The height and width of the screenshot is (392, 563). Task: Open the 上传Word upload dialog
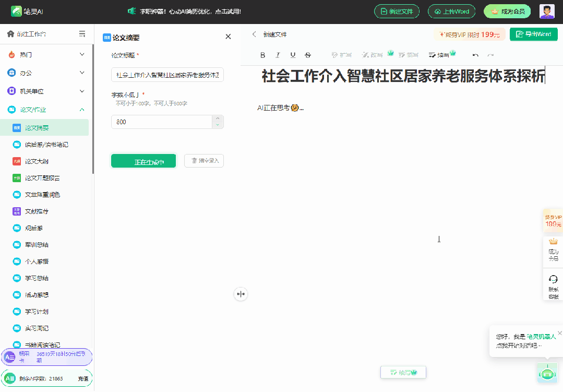click(x=451, y=10)
